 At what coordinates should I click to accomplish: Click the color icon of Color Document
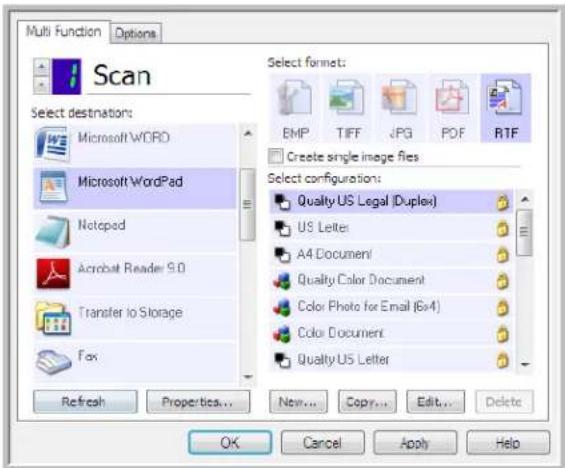coord(282,334)
